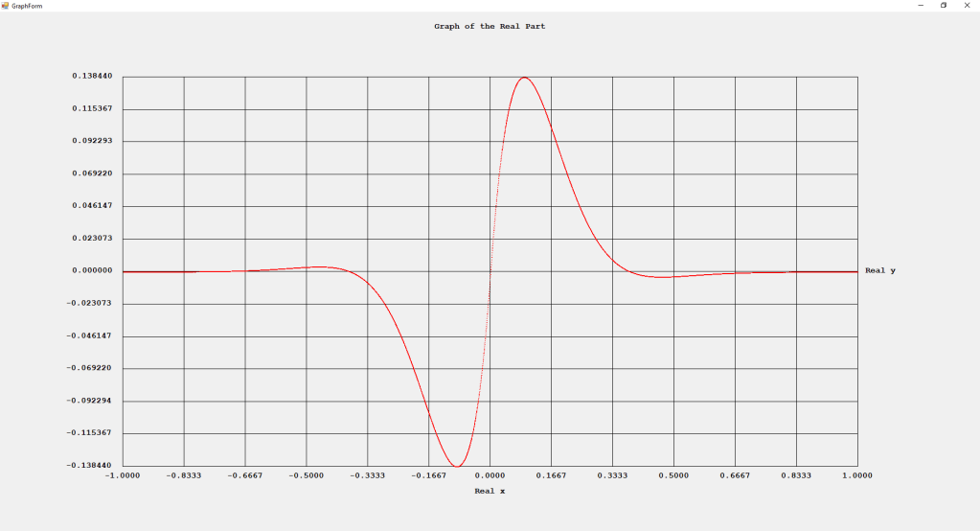Click the GraphForm title bar text
The height and width of the screenshot is (531, 980).
tap(26, 6)
